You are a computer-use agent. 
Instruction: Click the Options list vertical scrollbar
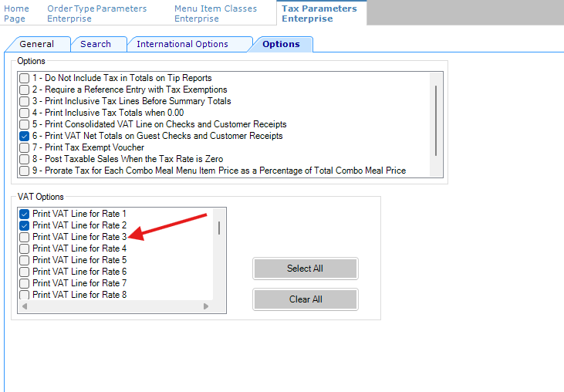[436, 120]
